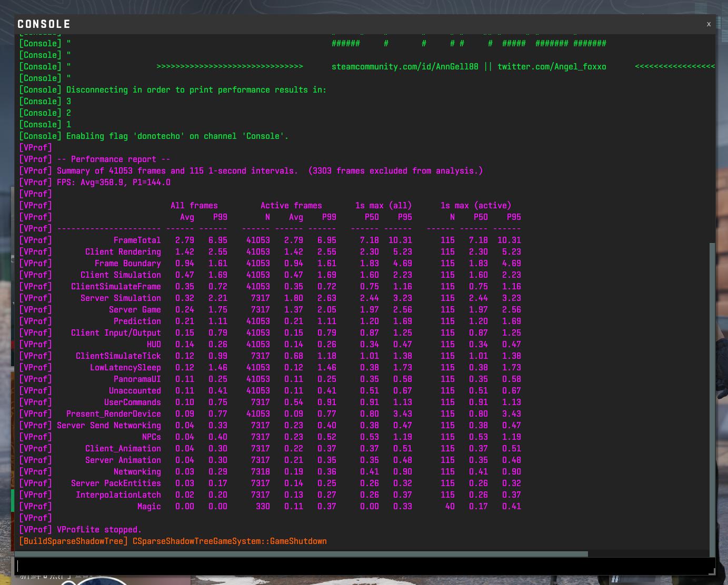The image size is (728, 585).
Task: Click the CONSOLE title text
Action: (x=44, y=24)
